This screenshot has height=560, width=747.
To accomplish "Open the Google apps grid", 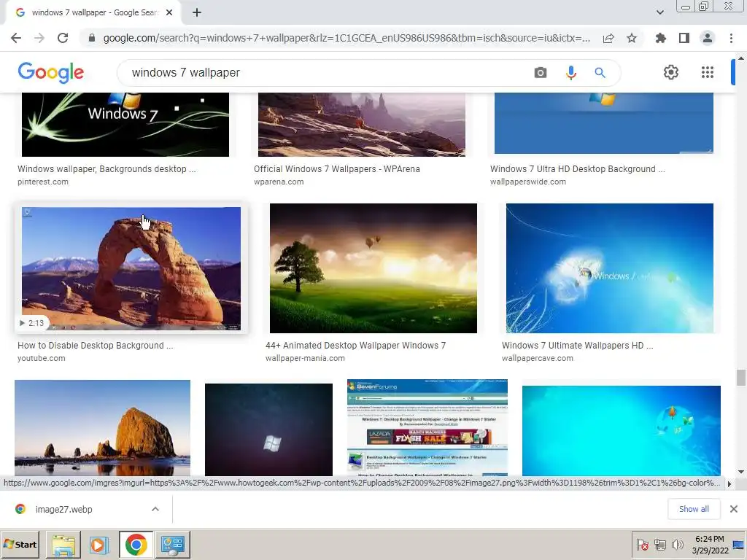I will [708, 72].
